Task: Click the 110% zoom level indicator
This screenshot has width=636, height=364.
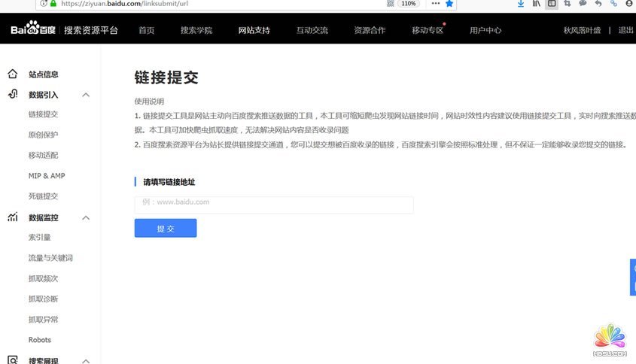Action: 409,4
